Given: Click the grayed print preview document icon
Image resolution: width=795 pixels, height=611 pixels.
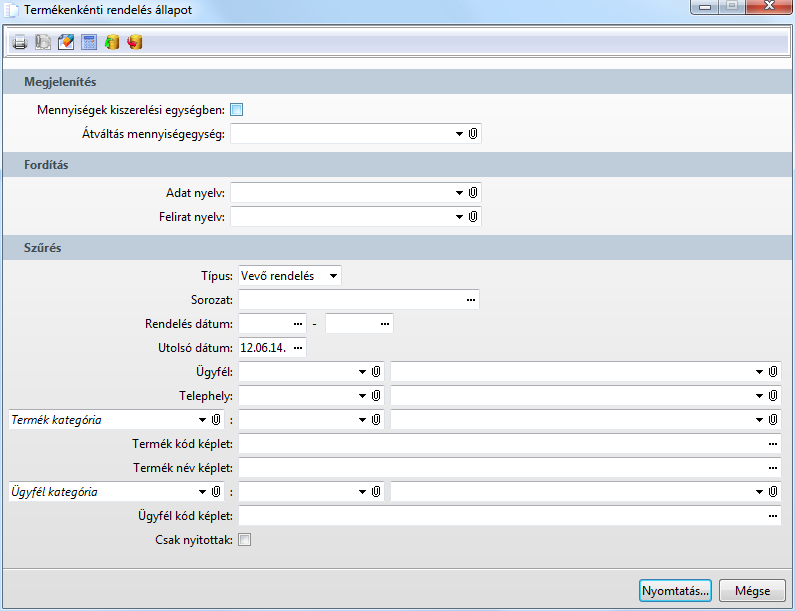Looking at the screenshot, I should pos(43,42).
